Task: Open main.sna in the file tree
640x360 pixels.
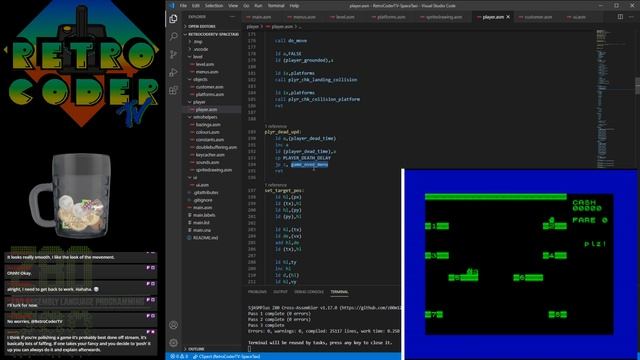Action: [x=202, y=230]
